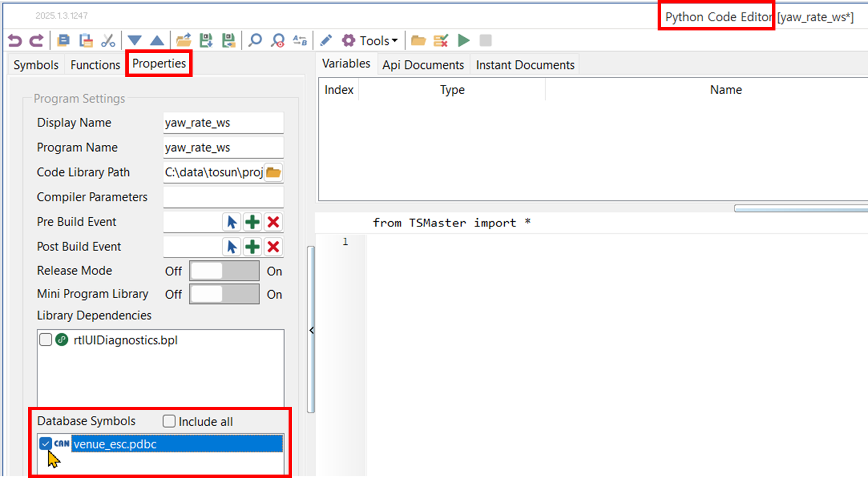Click the blue pencil edit icon
The height and width of the screenshot is (478, 868).
pos(326,41)
